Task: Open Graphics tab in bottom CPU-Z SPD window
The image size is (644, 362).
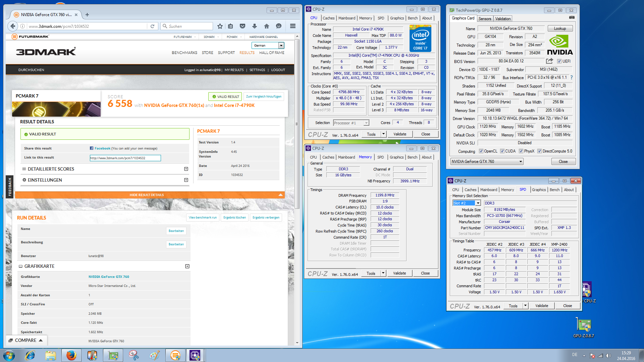Action: (539, 190)
